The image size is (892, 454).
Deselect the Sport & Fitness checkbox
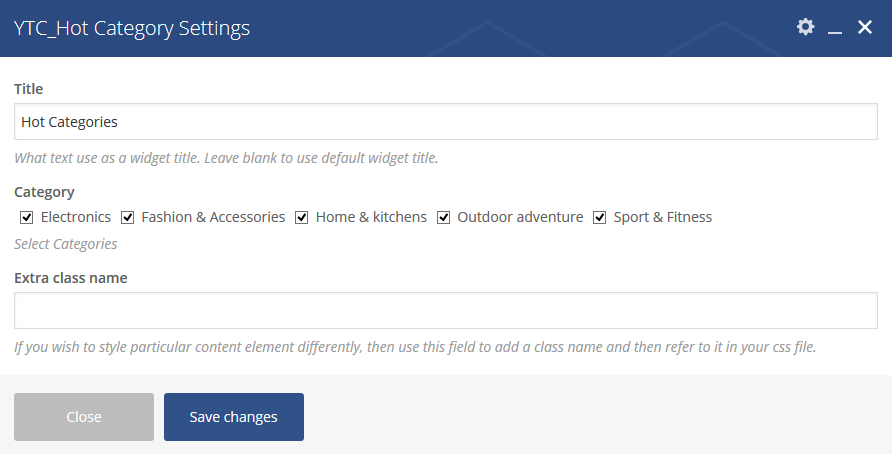click(600, 217)
